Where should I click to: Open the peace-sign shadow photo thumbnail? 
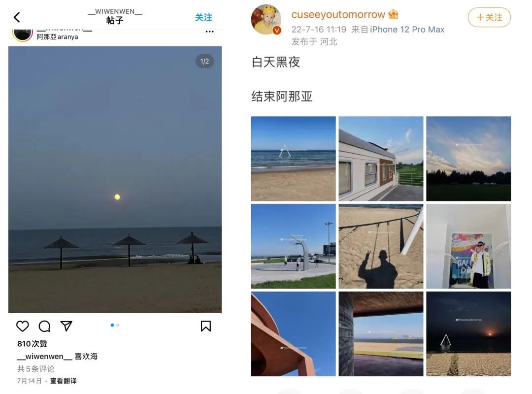tap(381, 246)
